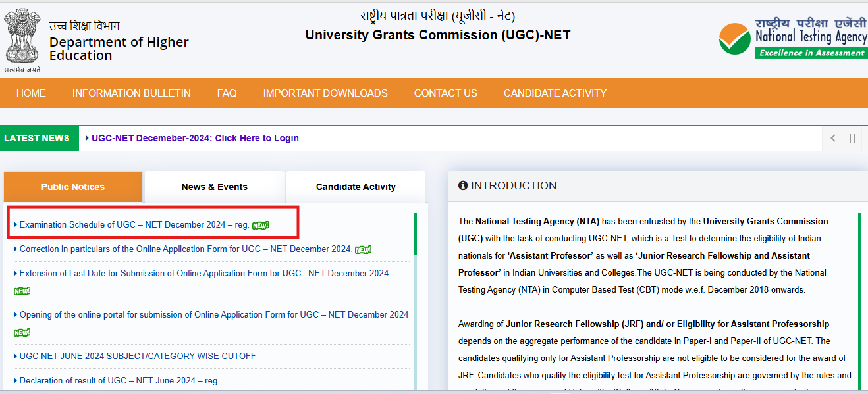The height and width of the screenshot is (394, 868).
Task: Navigate to the FAQ section
Action: [227, 93]
